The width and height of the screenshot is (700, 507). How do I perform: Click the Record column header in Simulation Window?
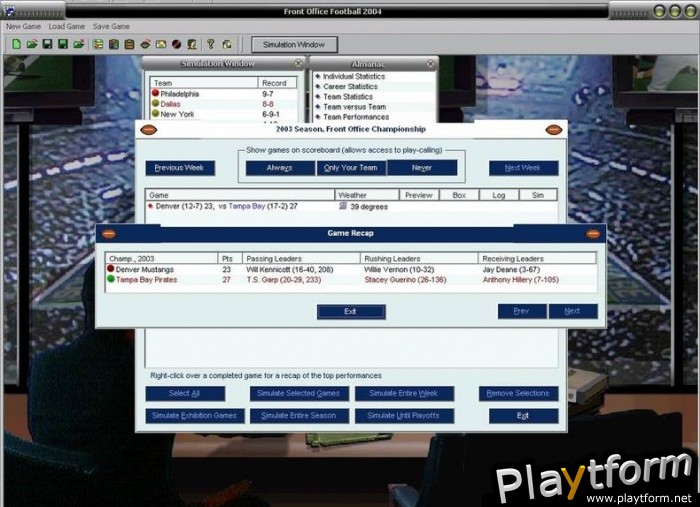tap(277, 83)
